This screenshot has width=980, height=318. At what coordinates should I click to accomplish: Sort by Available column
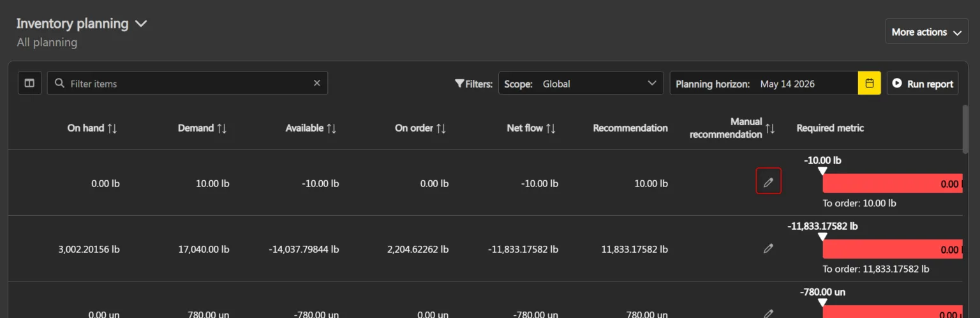(332, 128)
